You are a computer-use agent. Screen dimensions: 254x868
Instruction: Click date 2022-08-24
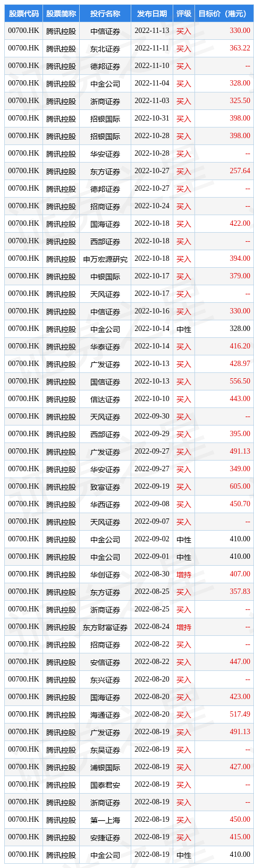tap(152, 627)
